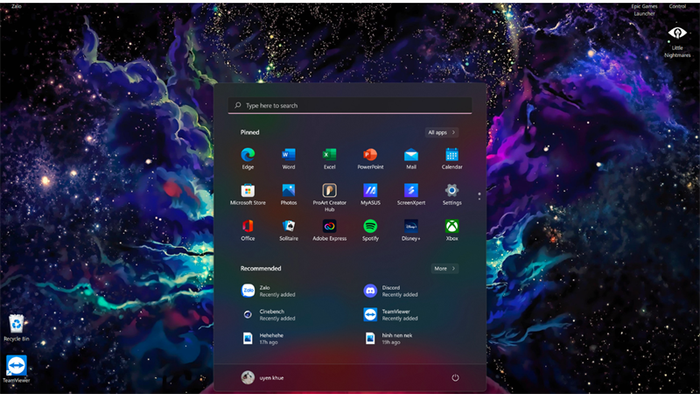700x394 pixels.
Task: Launch the MyASUS app
Action: point(370,194)
